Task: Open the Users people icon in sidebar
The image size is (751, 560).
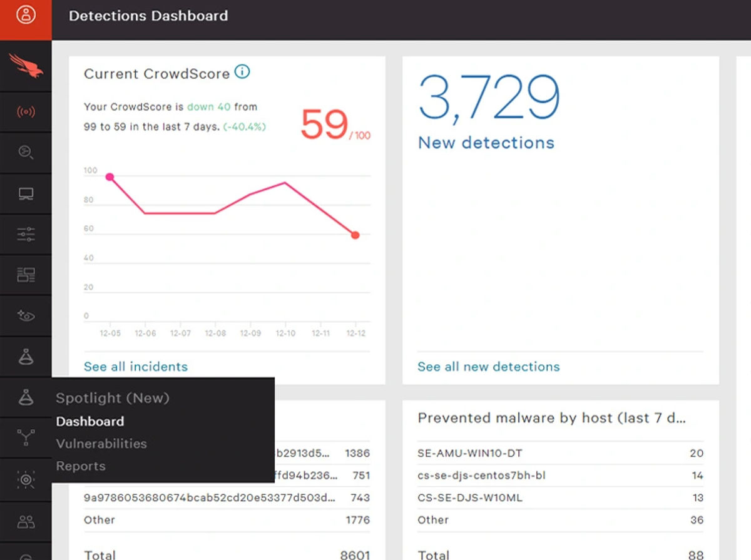Action: [26, 522]
